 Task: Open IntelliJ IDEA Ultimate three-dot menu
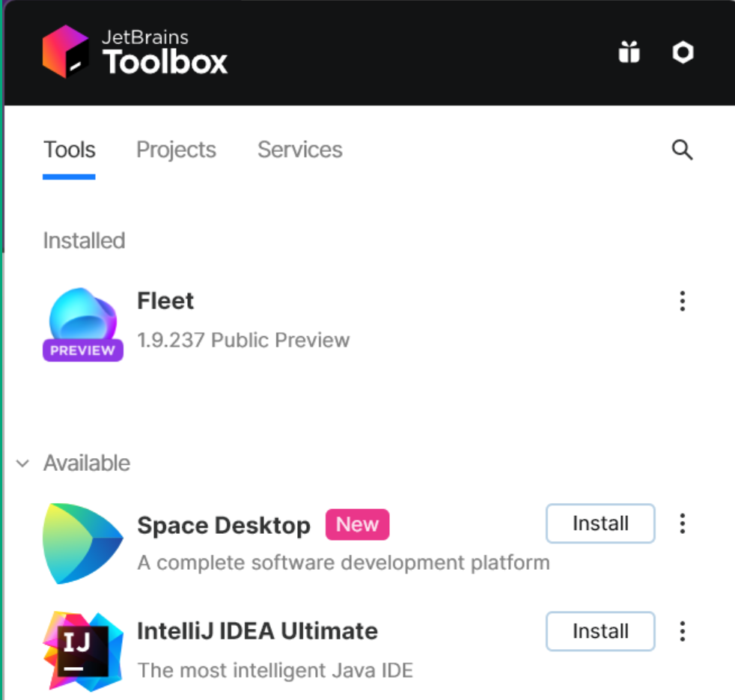click(x=683, y=631)
